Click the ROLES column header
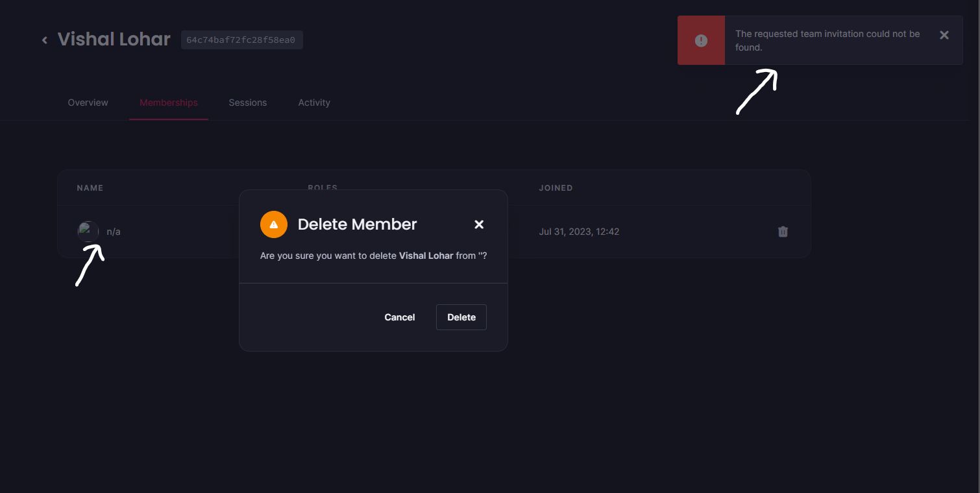Screen dimensions: 980x493 pos(323,187)
